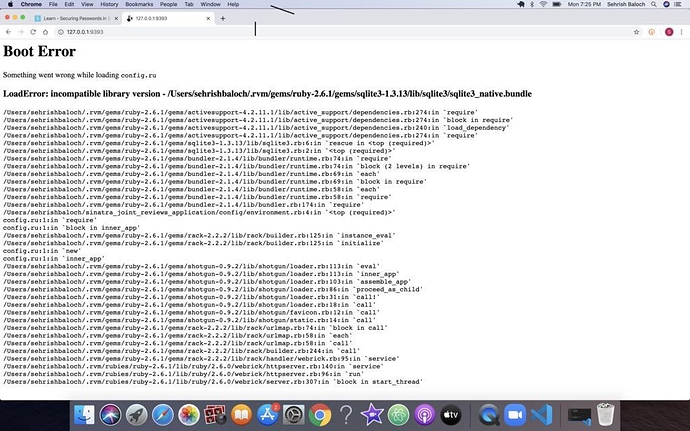
Task: Open the Wi-Fi status menu
Action: [x=543, y=4]
